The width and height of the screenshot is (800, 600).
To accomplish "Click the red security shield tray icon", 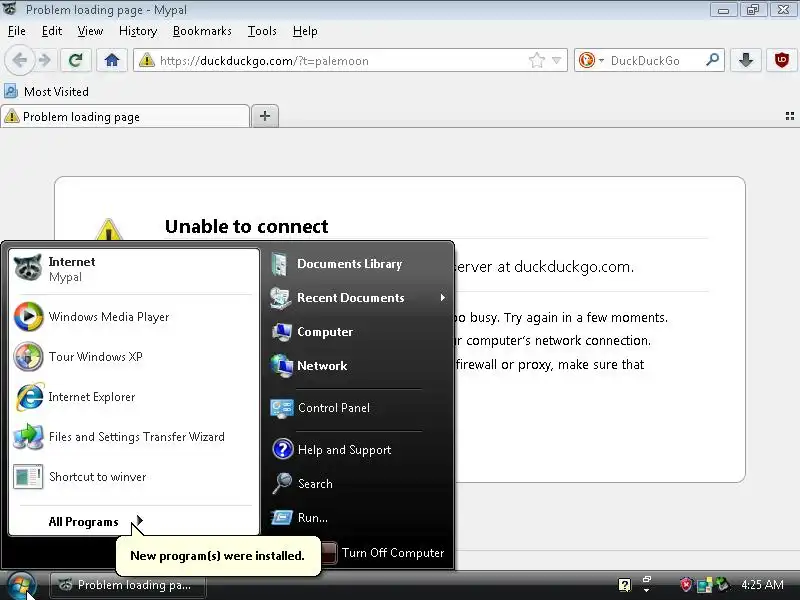I will click(x=686, y=585).
